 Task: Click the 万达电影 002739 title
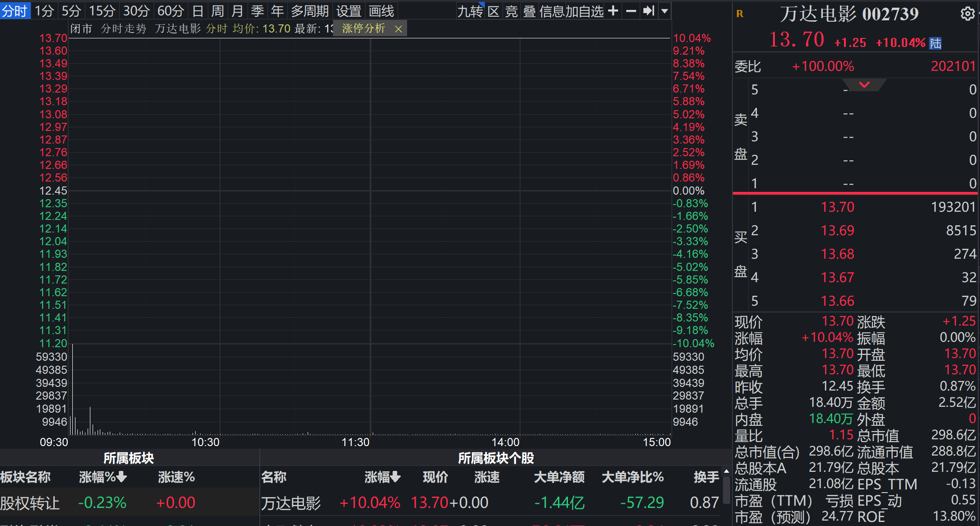click(x=849, y=14)
